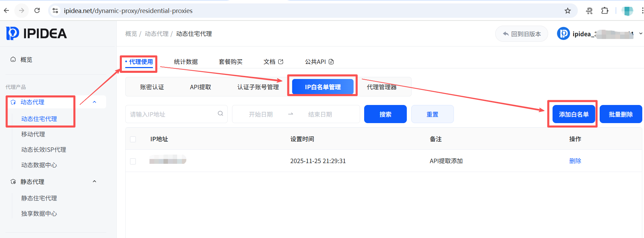
Task: Click the IP地址 column header
Action: tap(159, 139)
